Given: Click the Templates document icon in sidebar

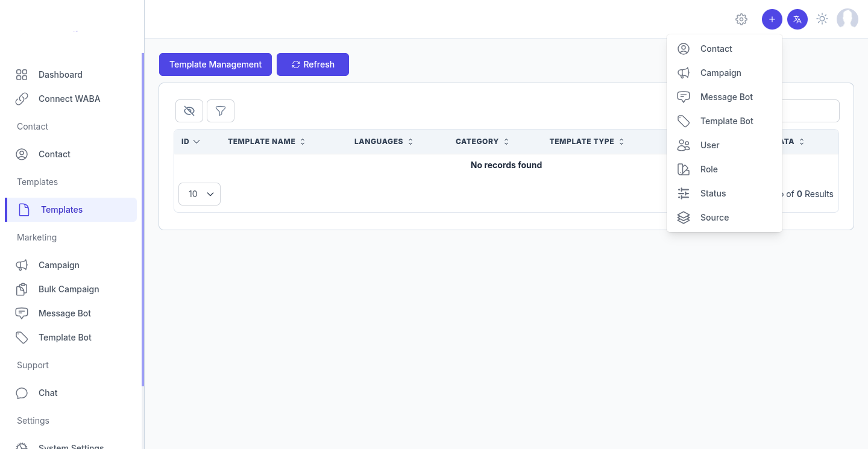Looking at the screenshot, I should click(x=24, y=210).
